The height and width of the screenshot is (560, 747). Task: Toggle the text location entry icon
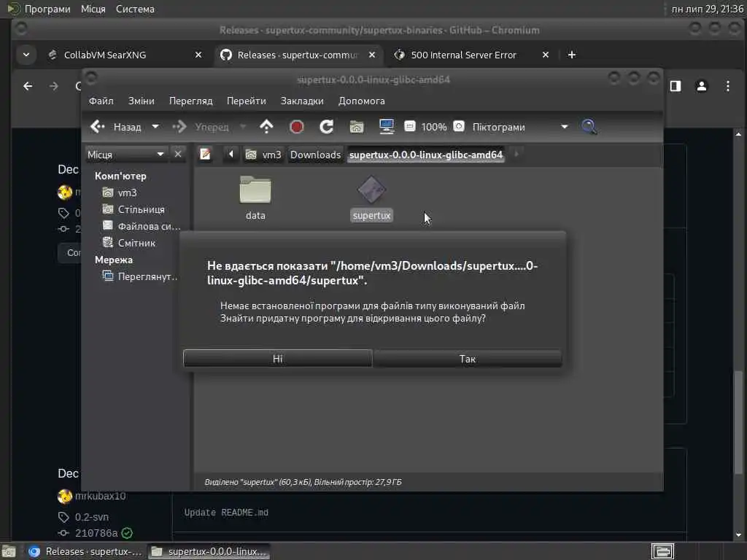205,155
